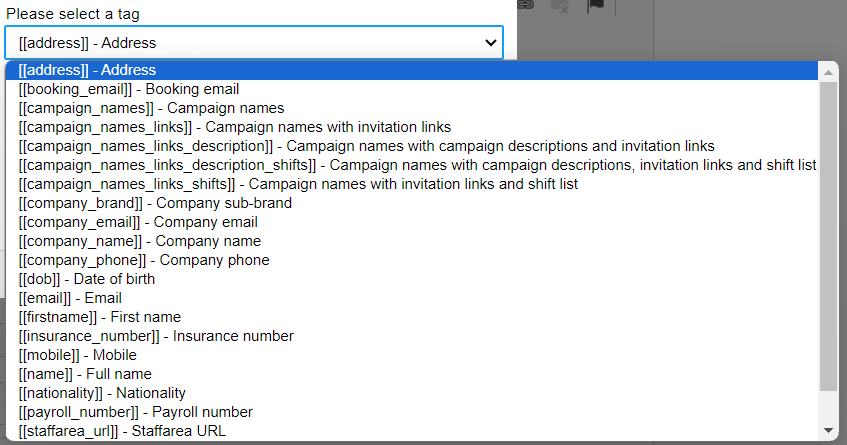Click scrollbar down arrow in list
This screenshot has height=445, width=847.
pyautogui.click(x=828, y=430)
